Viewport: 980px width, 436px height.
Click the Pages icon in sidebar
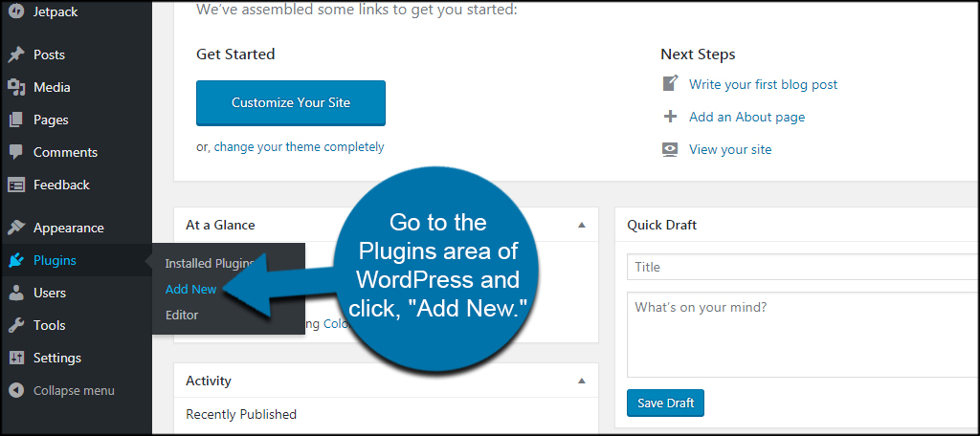[x=16, y=120]
